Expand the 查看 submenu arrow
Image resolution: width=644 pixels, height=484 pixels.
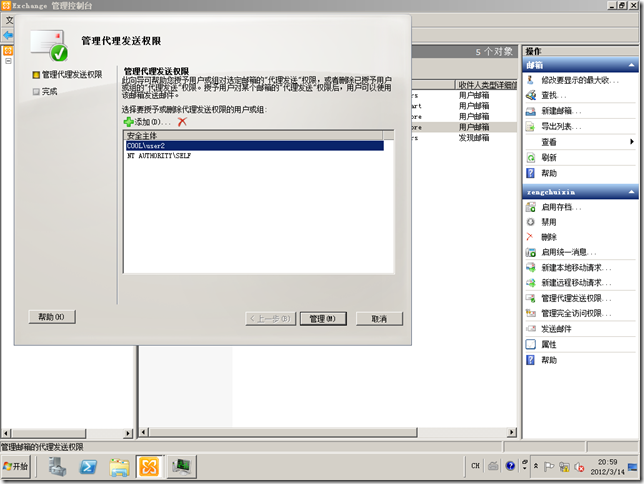point(631,142)
